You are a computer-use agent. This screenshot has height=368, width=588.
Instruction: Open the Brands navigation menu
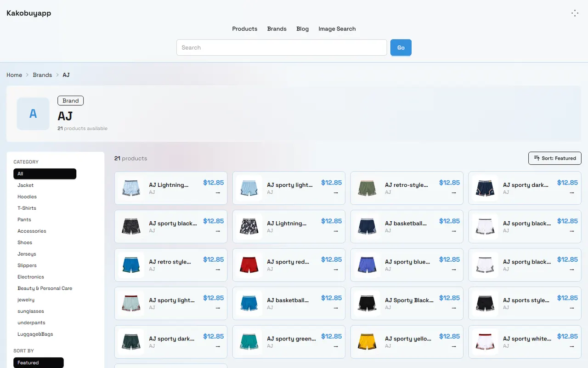277,29
